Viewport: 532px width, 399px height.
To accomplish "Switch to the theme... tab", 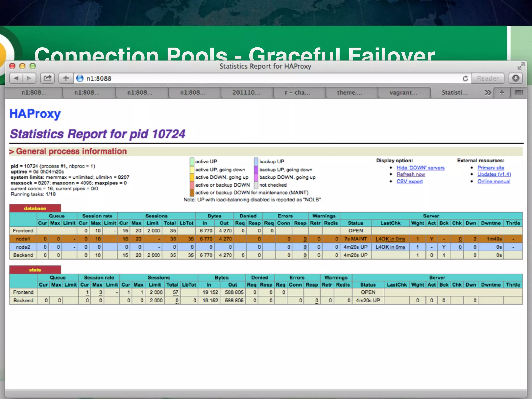I will point(350,92).
